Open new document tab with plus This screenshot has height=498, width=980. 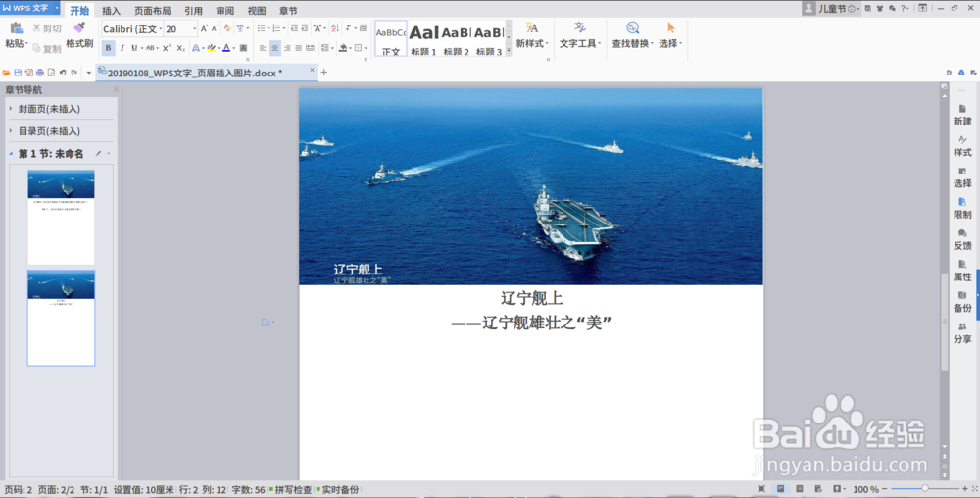(323, 73)
